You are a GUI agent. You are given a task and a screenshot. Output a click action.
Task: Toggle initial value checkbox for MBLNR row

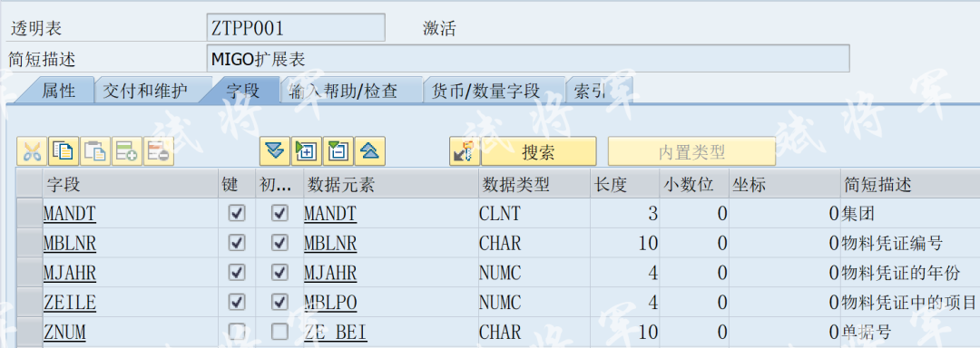(280, 243)
